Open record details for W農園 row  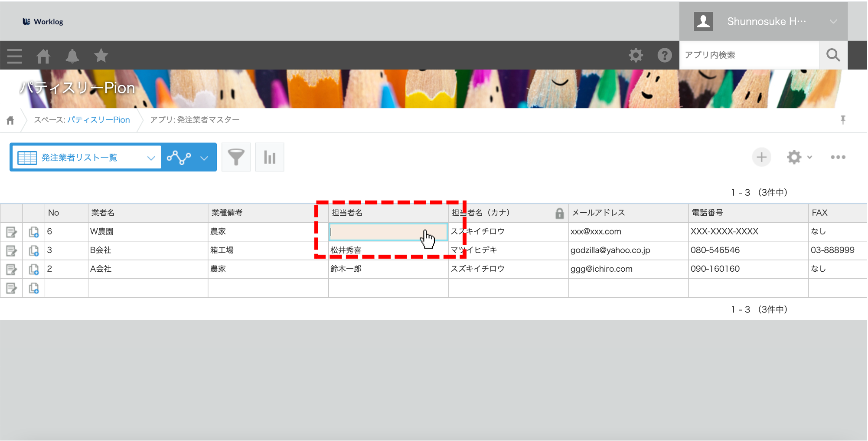coord(11,232)
